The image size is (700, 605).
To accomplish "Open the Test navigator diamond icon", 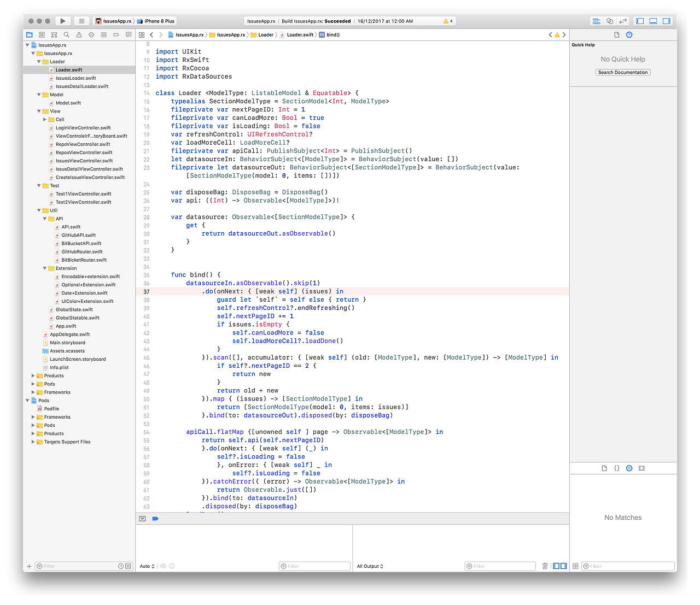I will coord(91,34).
